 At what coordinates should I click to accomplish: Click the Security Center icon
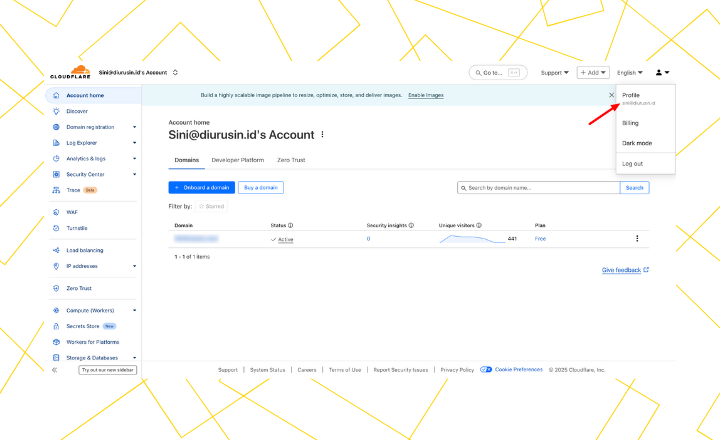56,175
